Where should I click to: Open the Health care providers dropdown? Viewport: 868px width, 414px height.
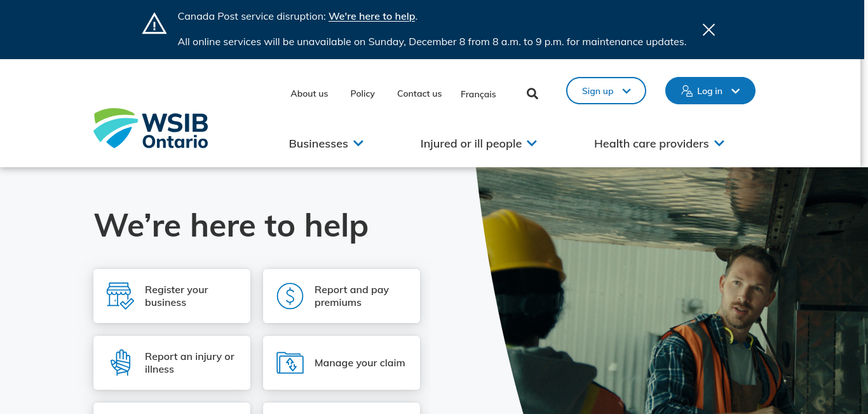point(659,144)
